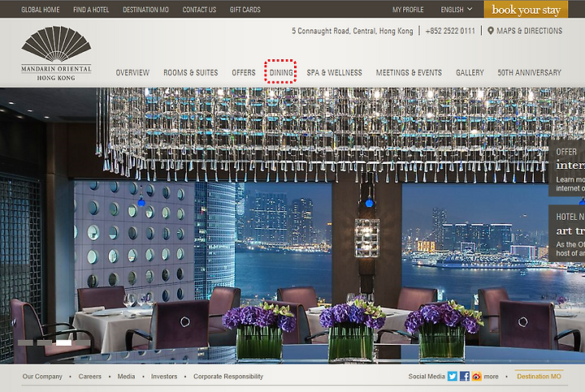Open Careers footer link
Screen dimensions: 585x392
click(x=90, y=377)
